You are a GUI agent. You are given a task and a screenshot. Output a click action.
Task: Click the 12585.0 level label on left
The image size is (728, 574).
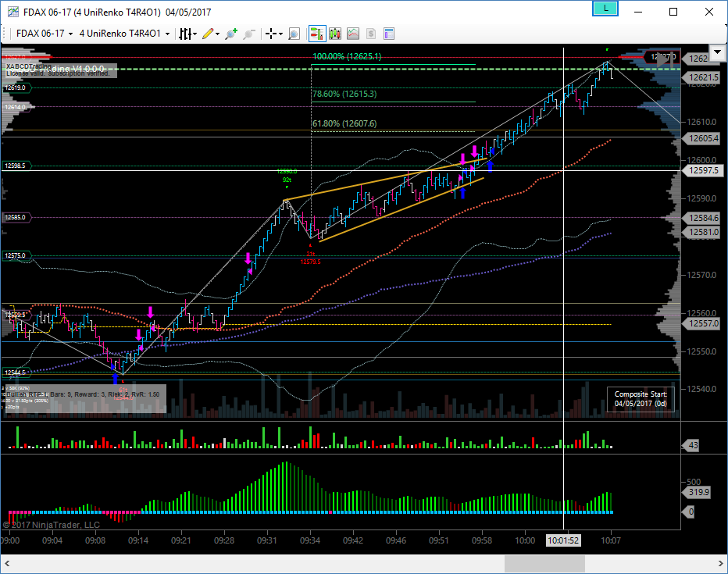point(16,217)
